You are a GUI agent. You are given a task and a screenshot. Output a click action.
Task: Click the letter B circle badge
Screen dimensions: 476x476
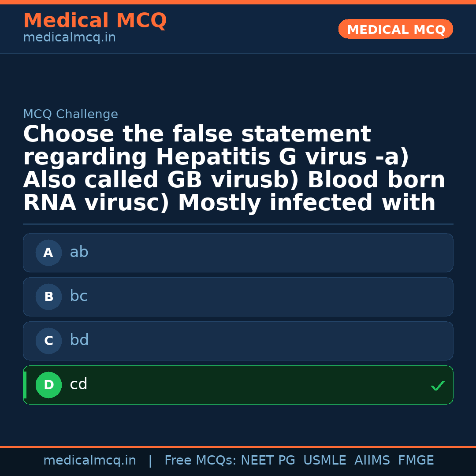(x=48, y=297)
